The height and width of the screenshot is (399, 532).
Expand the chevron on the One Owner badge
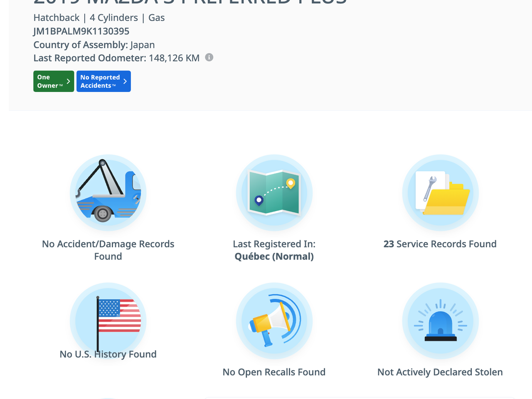coord(69,81)
